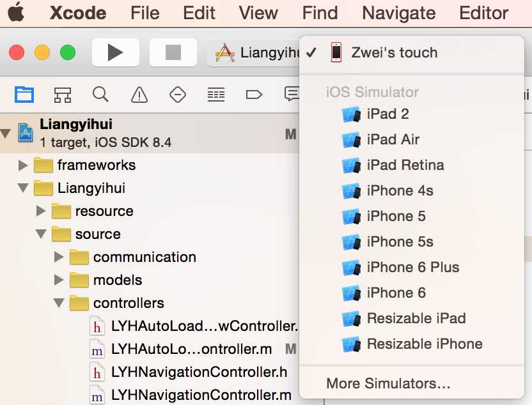Select the resource folder icon
The height and width of the screenshot is (405, 532).
[61, 211]
